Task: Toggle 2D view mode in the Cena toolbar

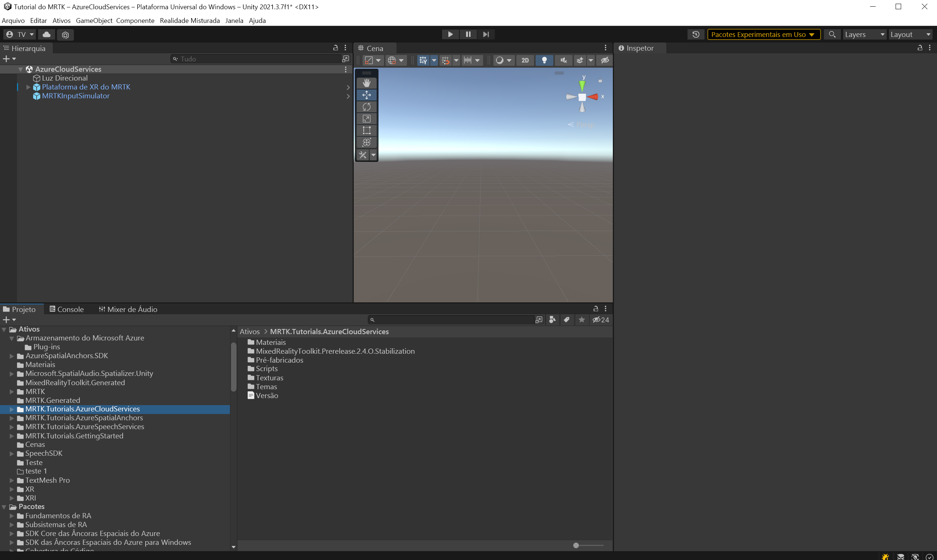Action: pyautogui.click(x=525, y=60)
